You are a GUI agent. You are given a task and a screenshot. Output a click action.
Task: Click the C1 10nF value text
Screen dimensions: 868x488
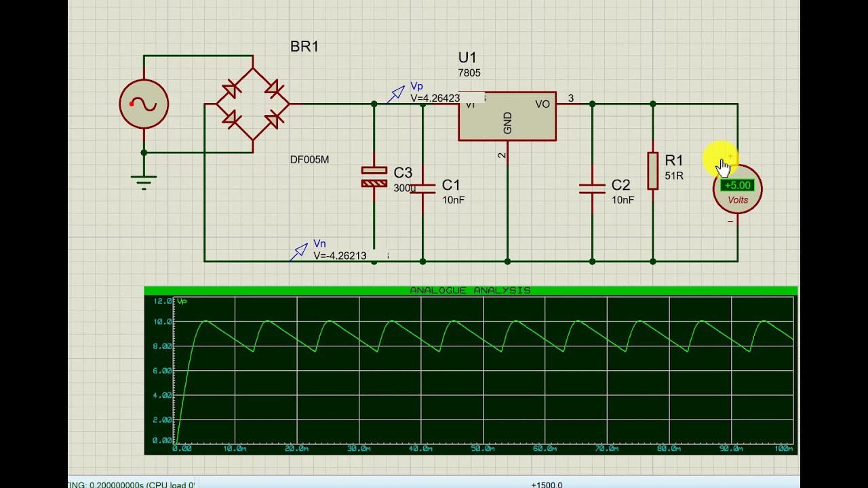tap(453, 200)
